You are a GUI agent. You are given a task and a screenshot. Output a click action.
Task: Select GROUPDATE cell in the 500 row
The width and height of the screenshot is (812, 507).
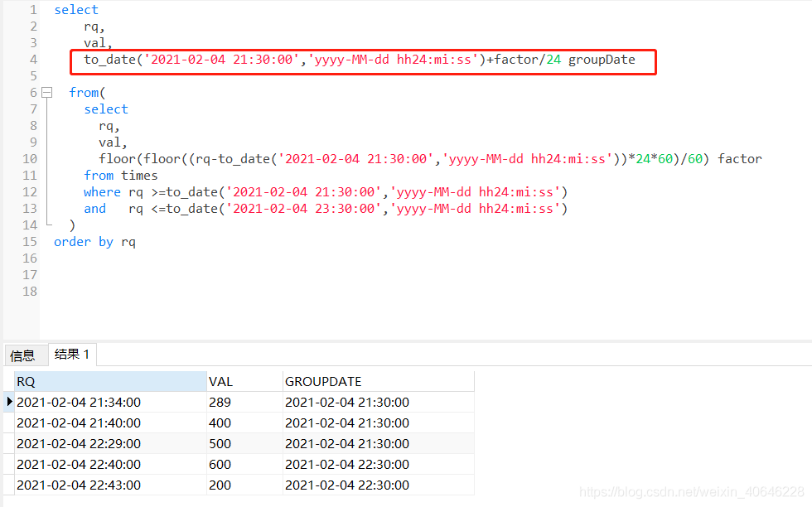tap(378, 444)
